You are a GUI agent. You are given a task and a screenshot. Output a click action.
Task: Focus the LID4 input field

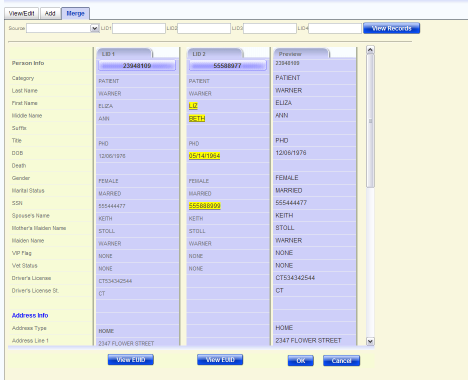335,28
